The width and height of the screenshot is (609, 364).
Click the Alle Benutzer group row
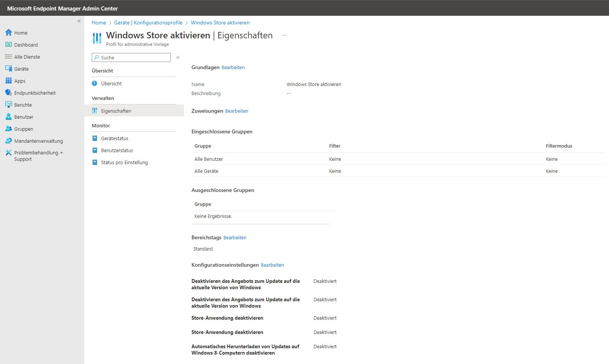(398, 159)
